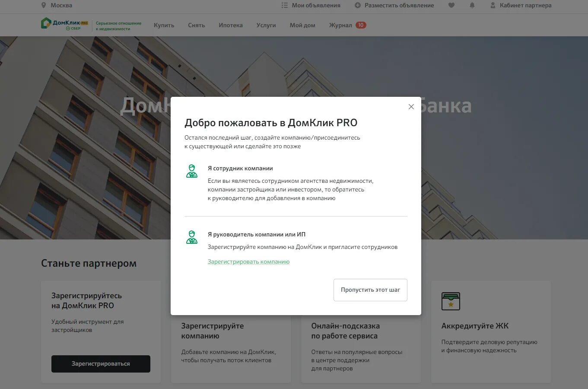The image size is (588, 389).
Task: Open notifications bell icon
Action: tap(472, 5)
